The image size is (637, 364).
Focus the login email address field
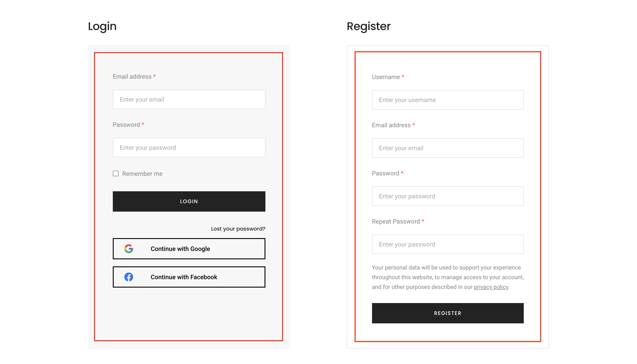point(189,99)
